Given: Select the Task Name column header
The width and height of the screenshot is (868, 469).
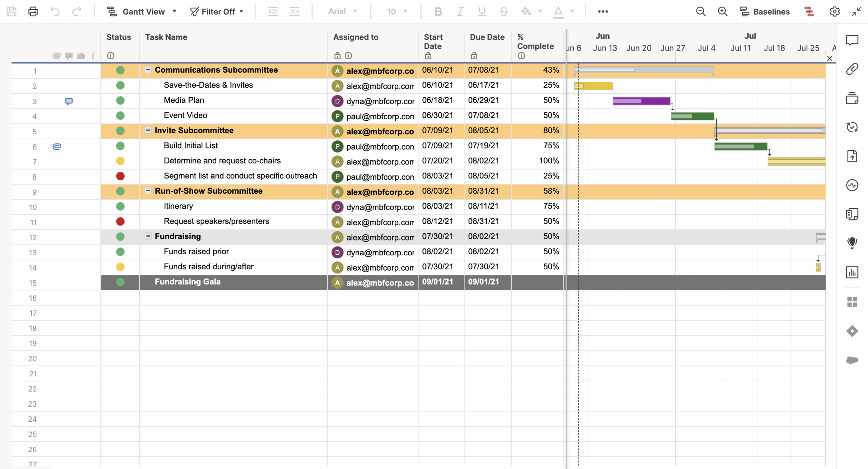Looking at the screenshot, I should tap(166, 37).
